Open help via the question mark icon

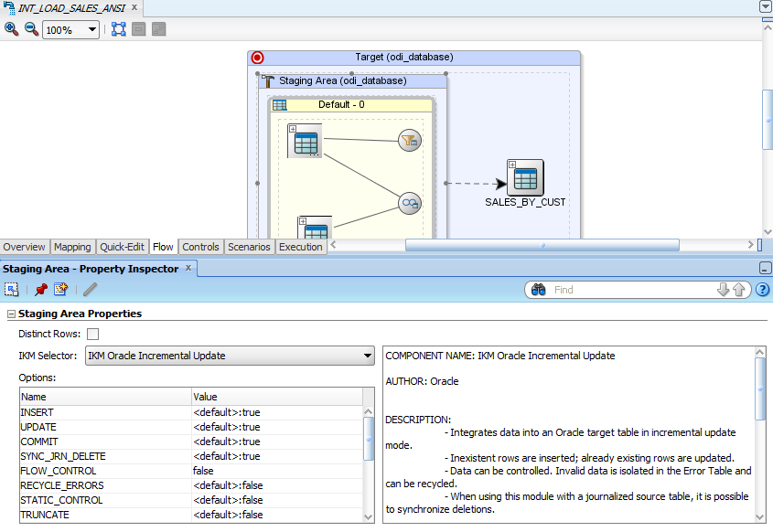click(x=763, y=290)
